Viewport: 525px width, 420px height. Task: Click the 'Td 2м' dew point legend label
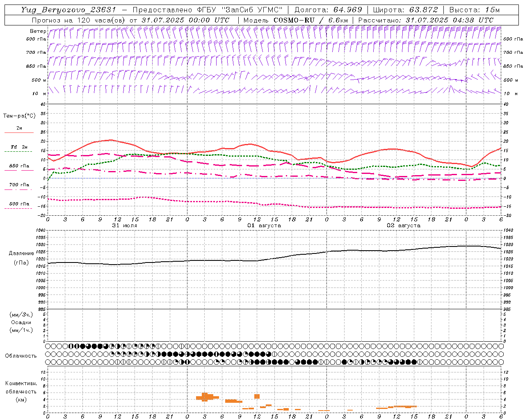pos(19,147)
